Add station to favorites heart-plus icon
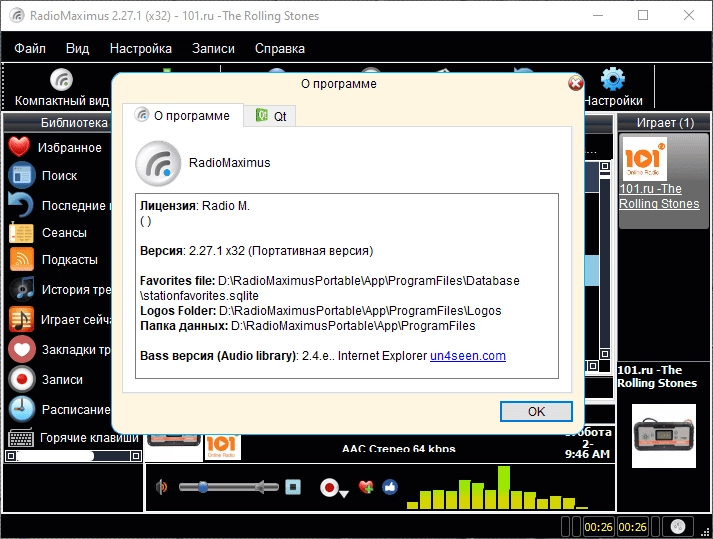713x539 pixels. coord(366,487)
